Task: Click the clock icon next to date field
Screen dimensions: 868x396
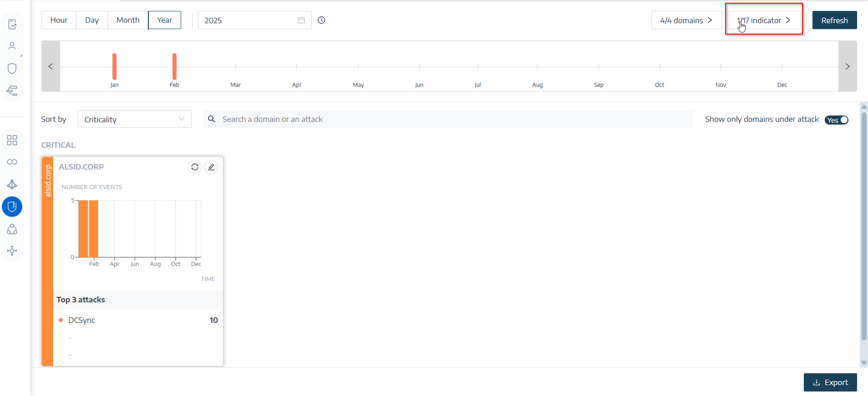Action: click(x=321, y=20)
